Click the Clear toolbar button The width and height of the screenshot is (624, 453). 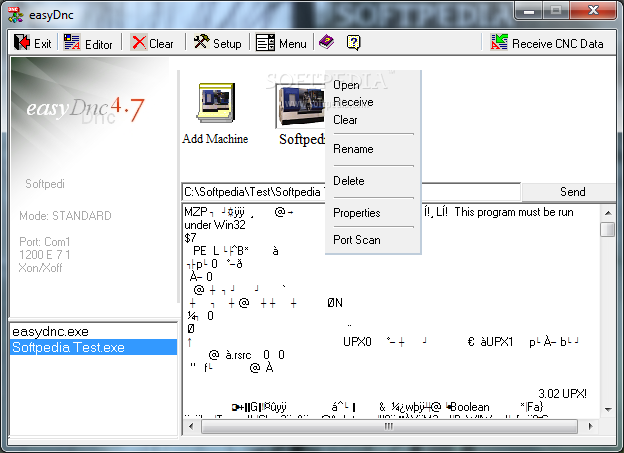click(153, 43)
